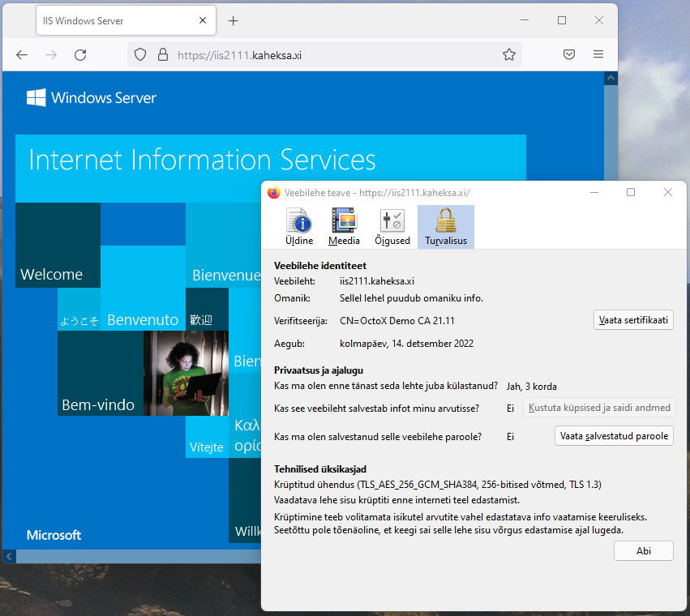The width and height of the screenshot is (690, 616).
Task: Click the back navigation arrow
Action: coord(22,54)
